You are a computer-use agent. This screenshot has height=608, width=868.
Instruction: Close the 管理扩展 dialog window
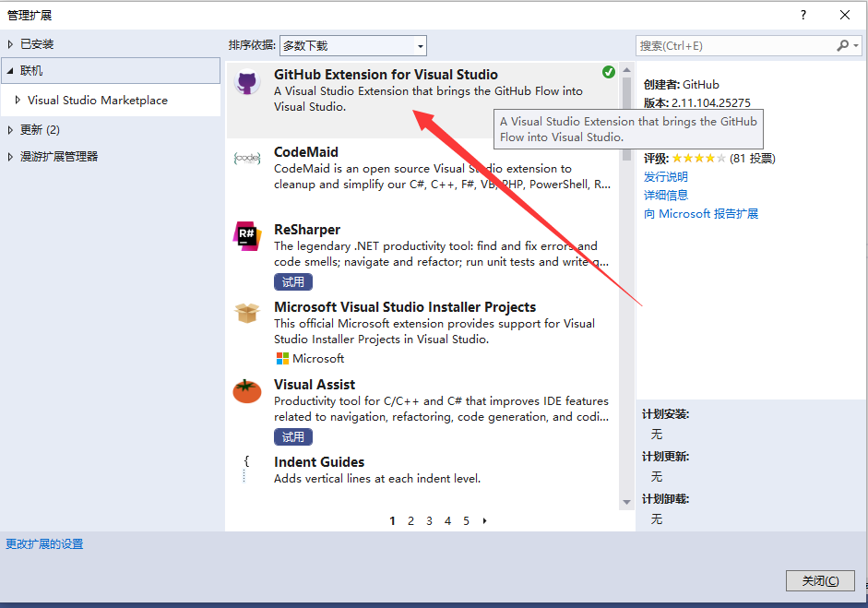[845, 15]
